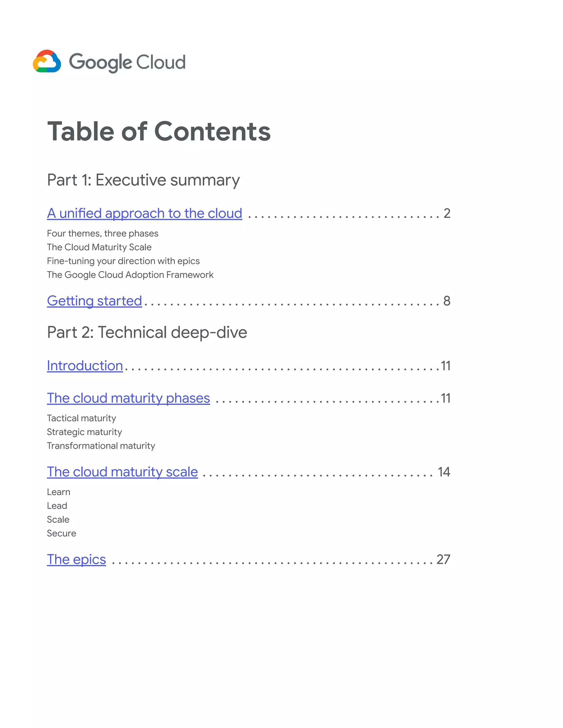Open the 'Getting started' link
The width and height of the screenshot is (563, 728).
coord(94,301)
